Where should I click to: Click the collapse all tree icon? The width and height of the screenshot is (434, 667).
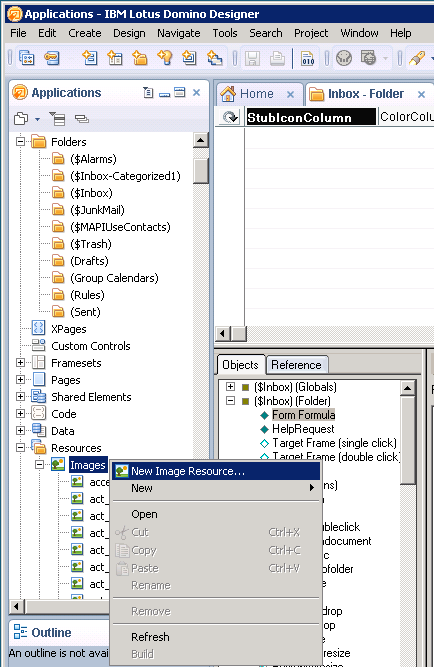57,119
